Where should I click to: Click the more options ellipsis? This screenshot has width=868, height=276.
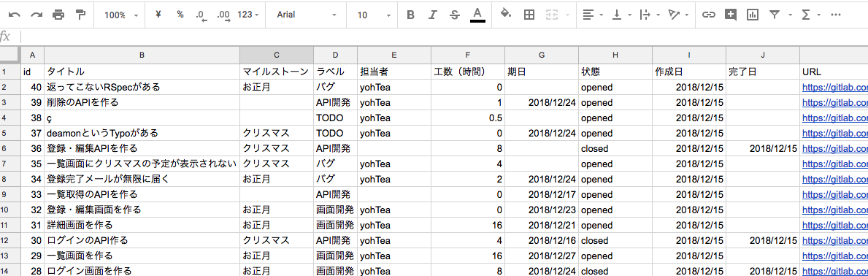(836, 15)
